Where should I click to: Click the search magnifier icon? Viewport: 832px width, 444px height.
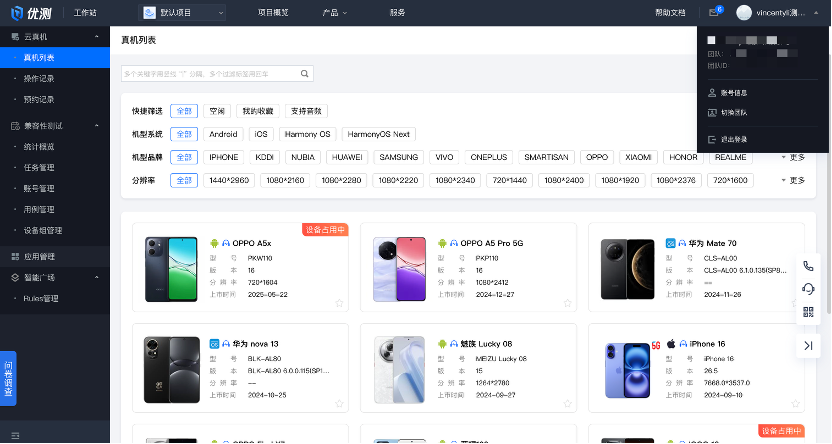click(x=305, y=74)
